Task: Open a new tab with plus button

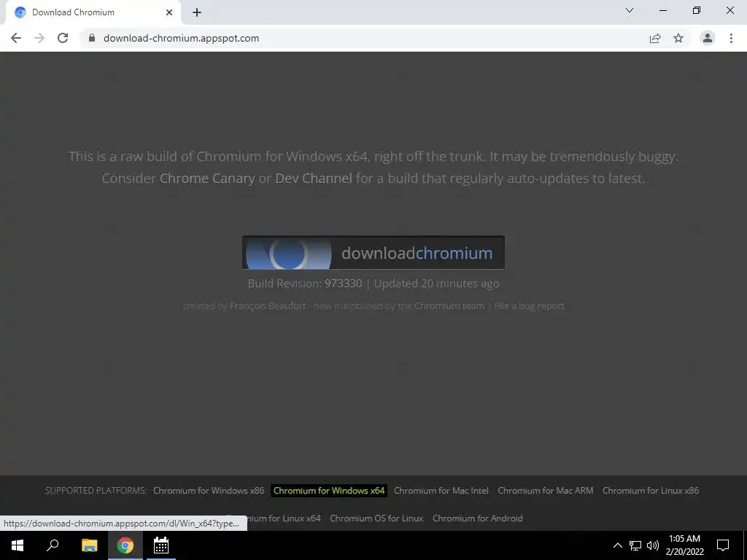Action: pyautogui.click(x=197, y=12)
